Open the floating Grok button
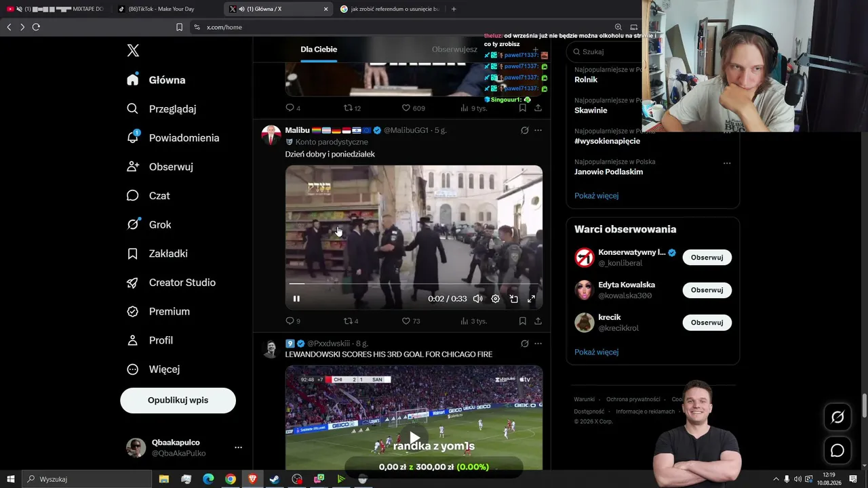Screen dimensions: 868x488 point(837,418)
